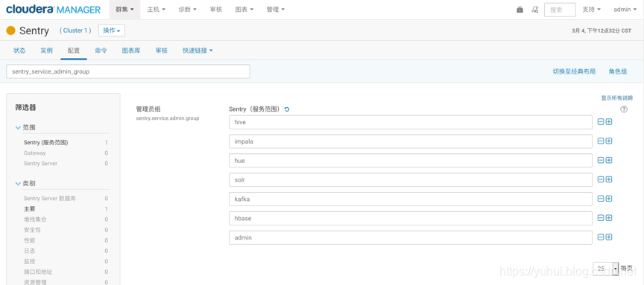Screen dimensions: 644x285
Task: Switch to the 图表库 tab
Action: 131,51
